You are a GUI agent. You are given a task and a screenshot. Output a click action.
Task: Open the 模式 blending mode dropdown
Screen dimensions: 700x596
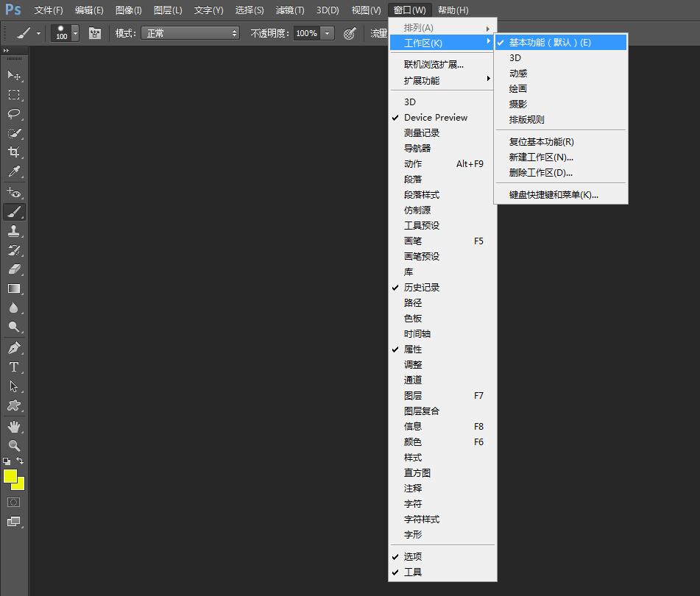190,33
